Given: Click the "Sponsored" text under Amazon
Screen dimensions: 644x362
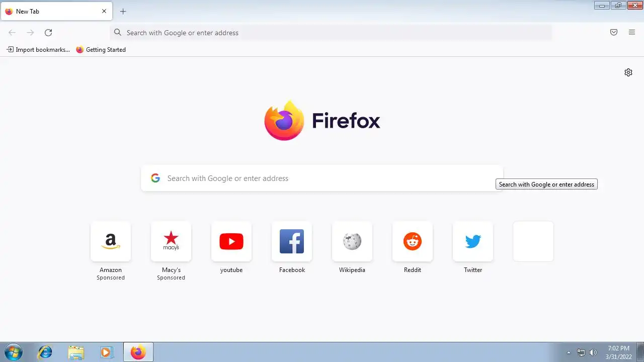Looking at the screenshot, I should click(111, 278).
